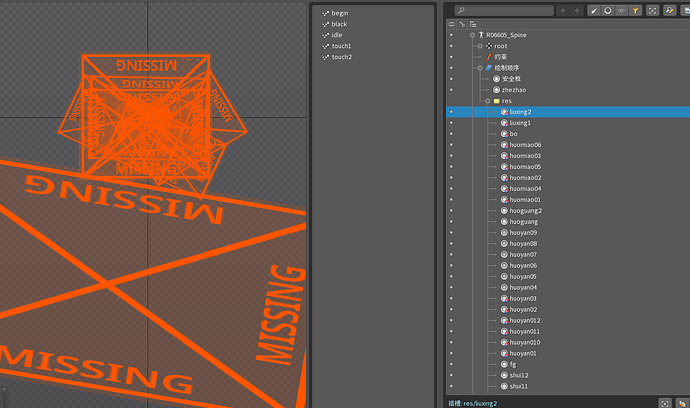Select the touch1 animation
This screenshot has height=408, width=690.
[341, 46]
